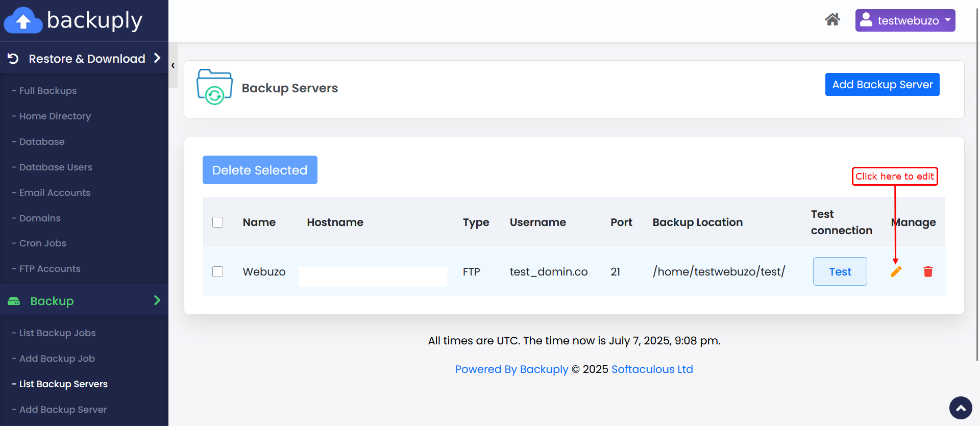Click the red trash delete icon
The image size is (980, 426).
coord(928,271)
